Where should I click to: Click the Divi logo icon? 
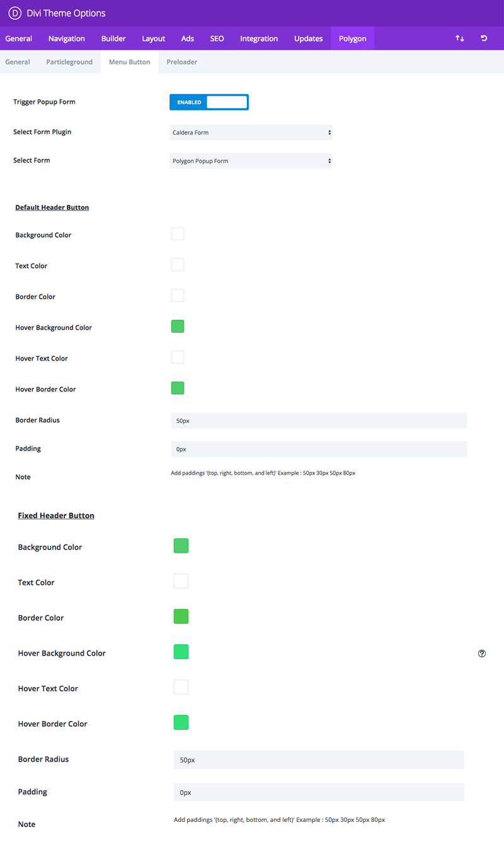[x=14, y=13]
